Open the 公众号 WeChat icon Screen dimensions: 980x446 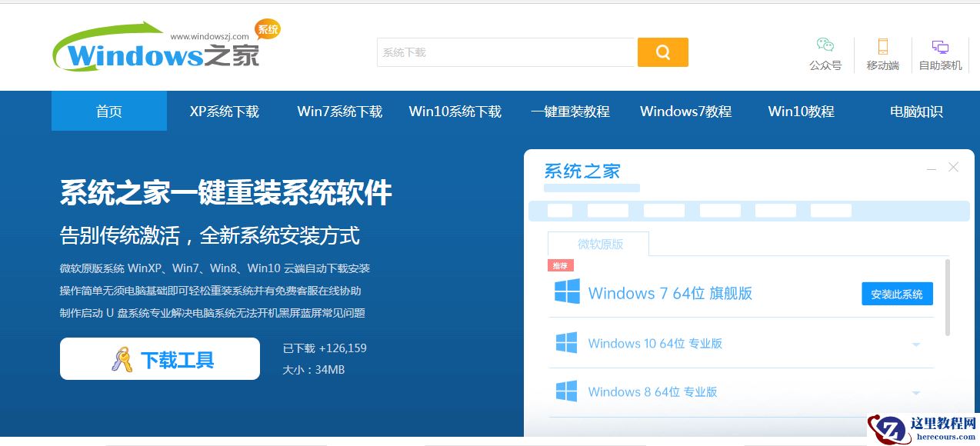tap(825, 46)
